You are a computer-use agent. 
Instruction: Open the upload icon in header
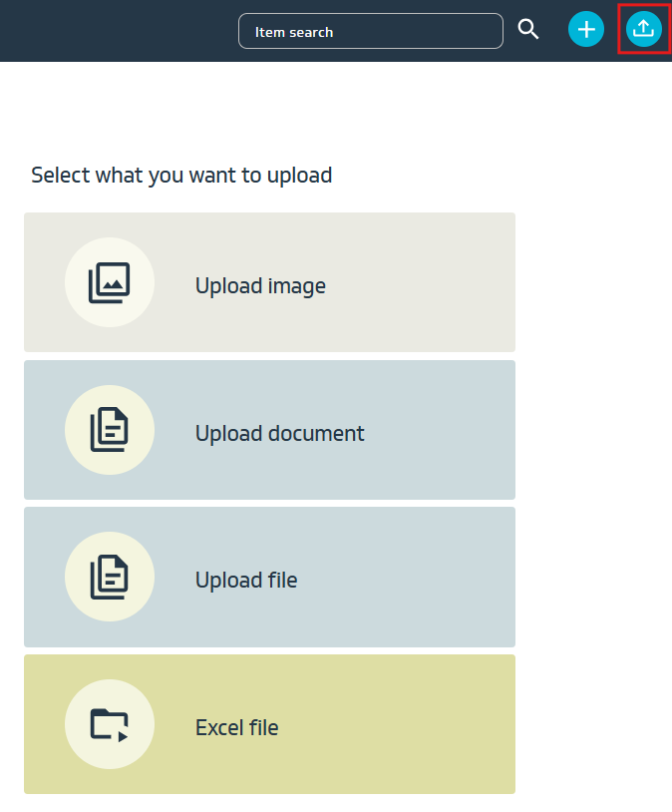[x=643, y=29]
